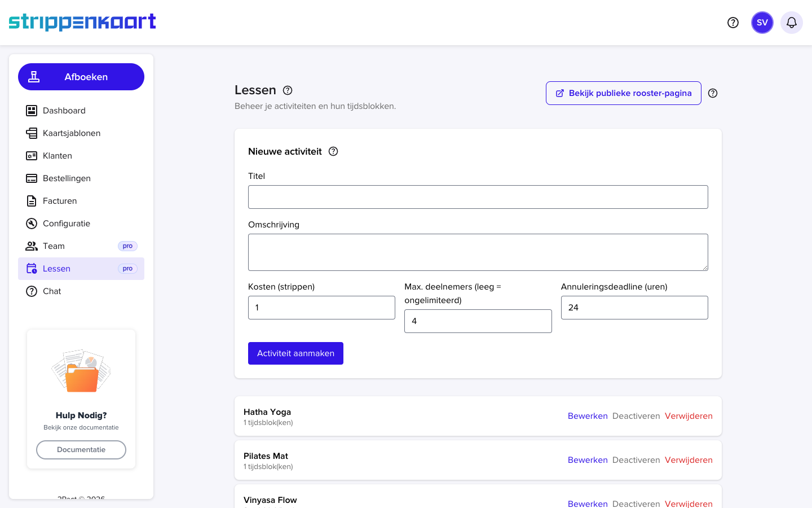Click the Strippenkaart logo
This screenshot has height=508, width=812.
82,22
